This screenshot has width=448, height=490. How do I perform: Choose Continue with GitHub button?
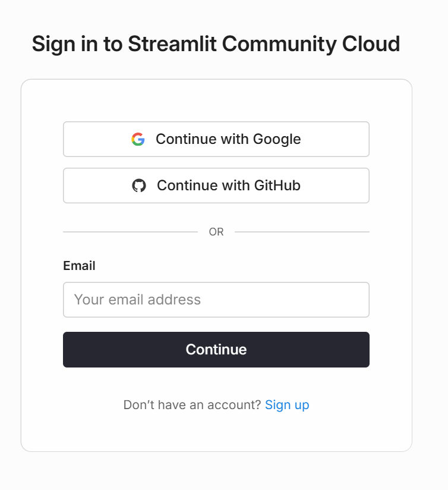point(216,186)
